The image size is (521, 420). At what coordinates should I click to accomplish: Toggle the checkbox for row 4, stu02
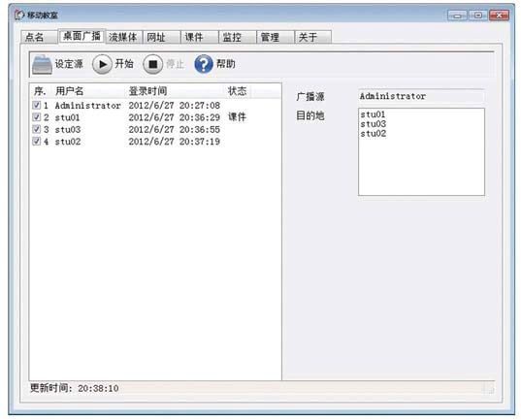[x=37, y=142]
